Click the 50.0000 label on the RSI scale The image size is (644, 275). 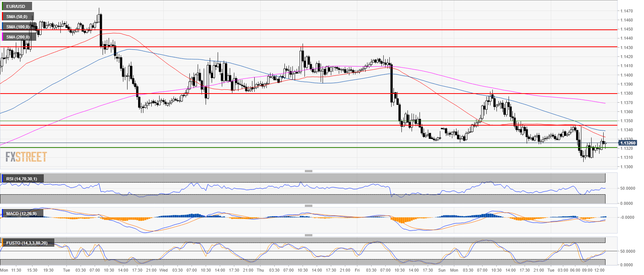(x=627, y=188)
